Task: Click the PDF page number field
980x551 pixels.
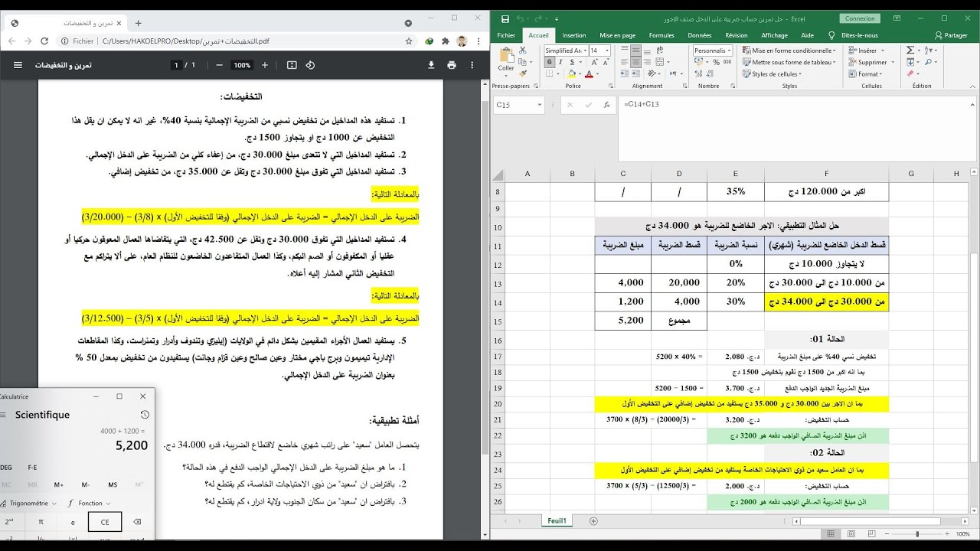Action: (x=176, y=65)
